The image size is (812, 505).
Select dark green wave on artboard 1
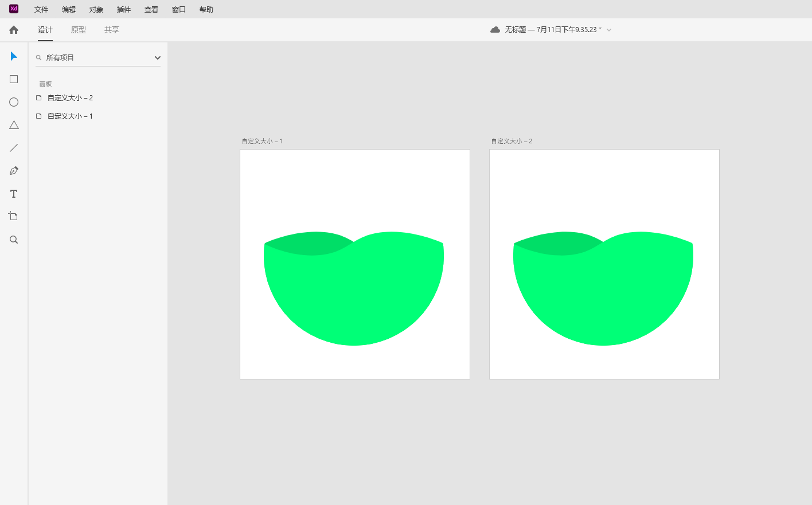click(x=309, y=244)
